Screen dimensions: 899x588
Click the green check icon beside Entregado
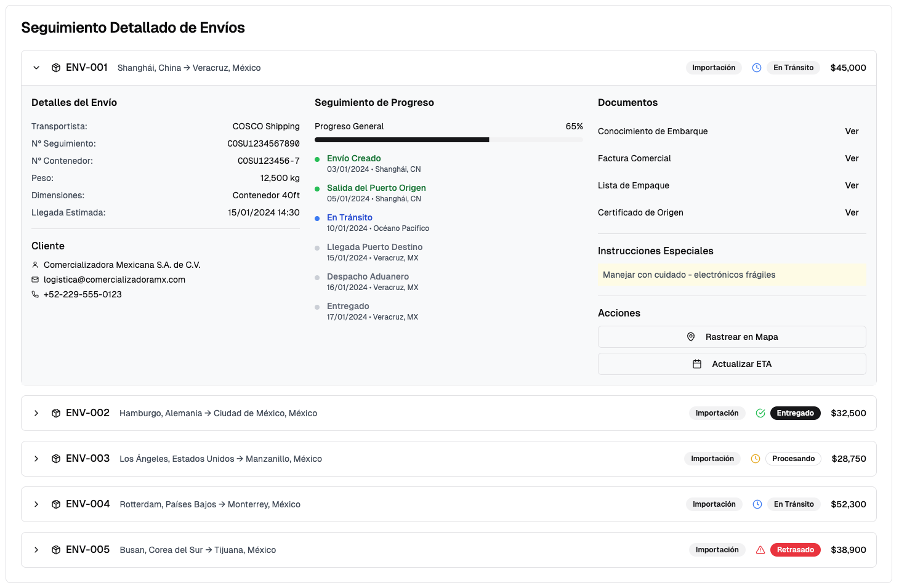pos(760,413)
